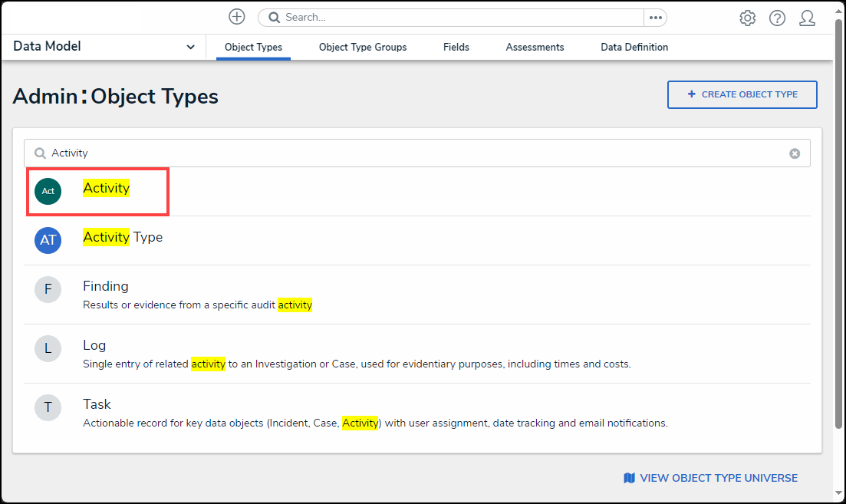Open View Object Type Universe link
The height and width of the screenshot is (504, 846).
click(x=711, y=478)
